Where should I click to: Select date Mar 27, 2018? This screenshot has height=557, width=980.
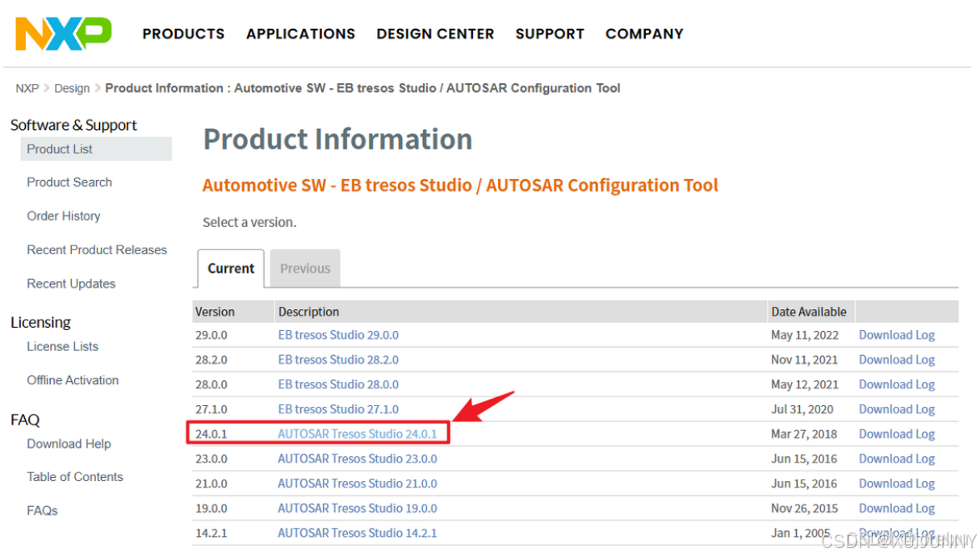click(804, 434)
